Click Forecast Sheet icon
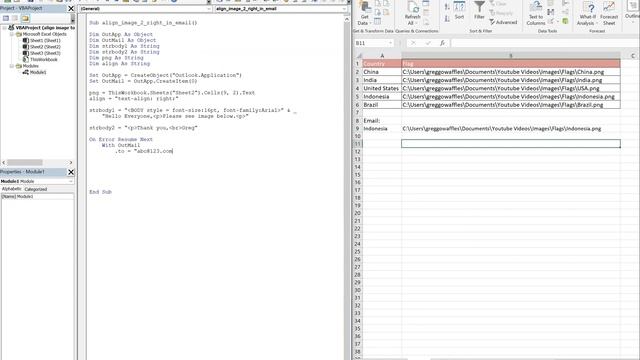 (x=609, y=13)
